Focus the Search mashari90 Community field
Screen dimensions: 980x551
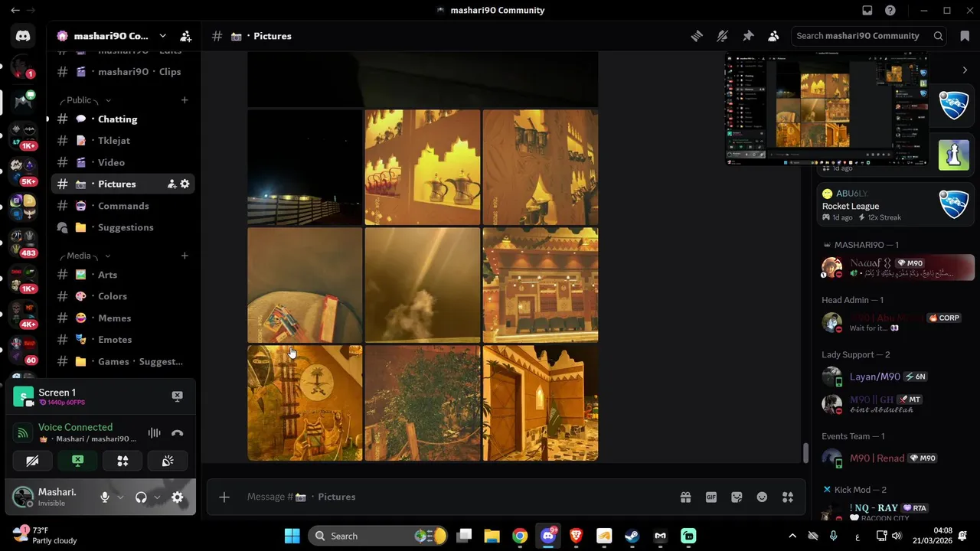pyautogui.click(x=870, y=36)
